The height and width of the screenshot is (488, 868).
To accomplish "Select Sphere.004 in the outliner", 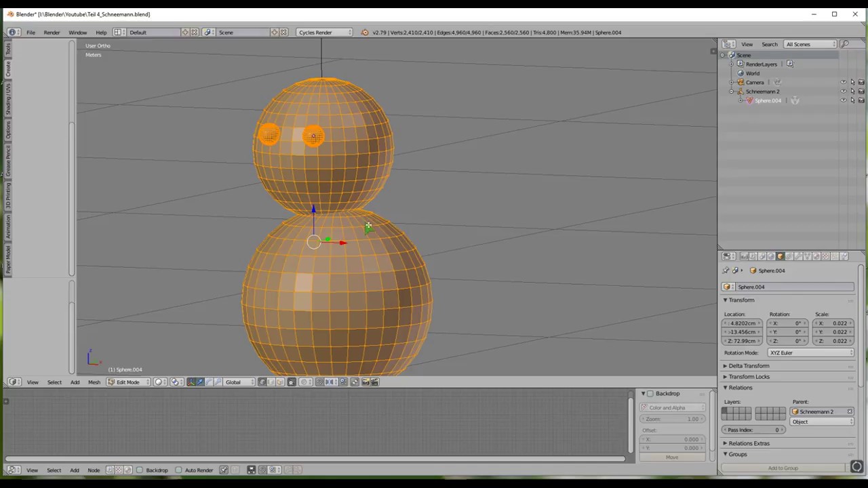I will coord(768,100).
